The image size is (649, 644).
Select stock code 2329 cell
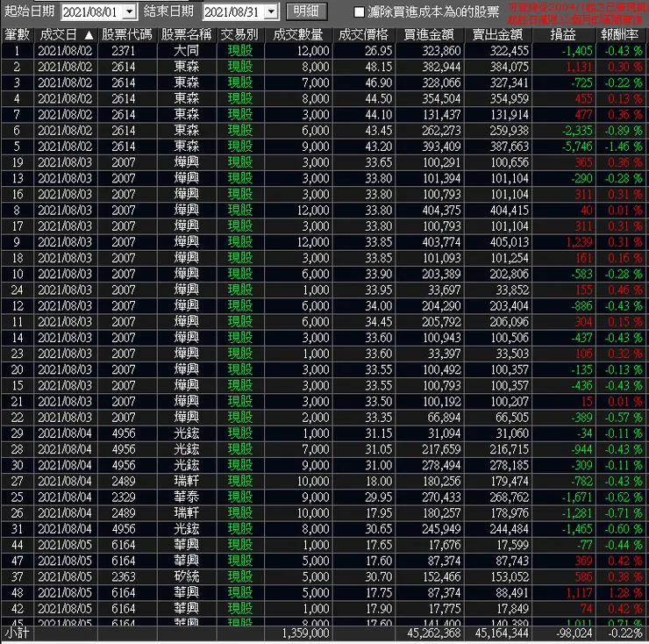(127, 497)
